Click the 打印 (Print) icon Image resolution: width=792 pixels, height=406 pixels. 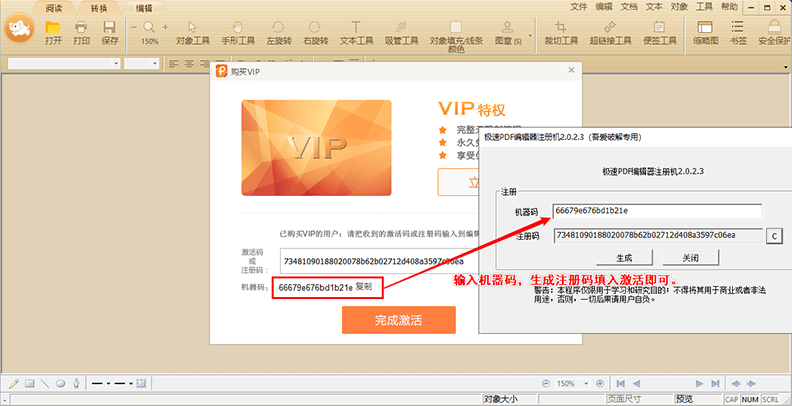pyautogui.click(x=82, y=32)
